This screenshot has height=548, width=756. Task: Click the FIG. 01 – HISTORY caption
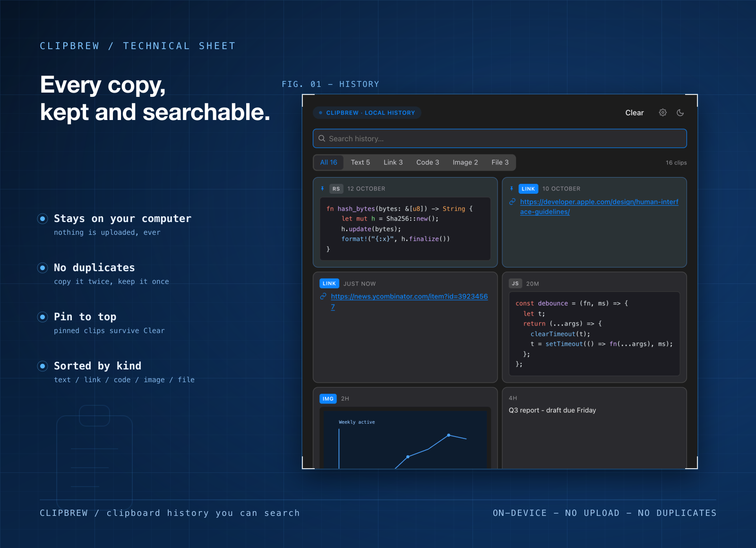pos(330,84)
